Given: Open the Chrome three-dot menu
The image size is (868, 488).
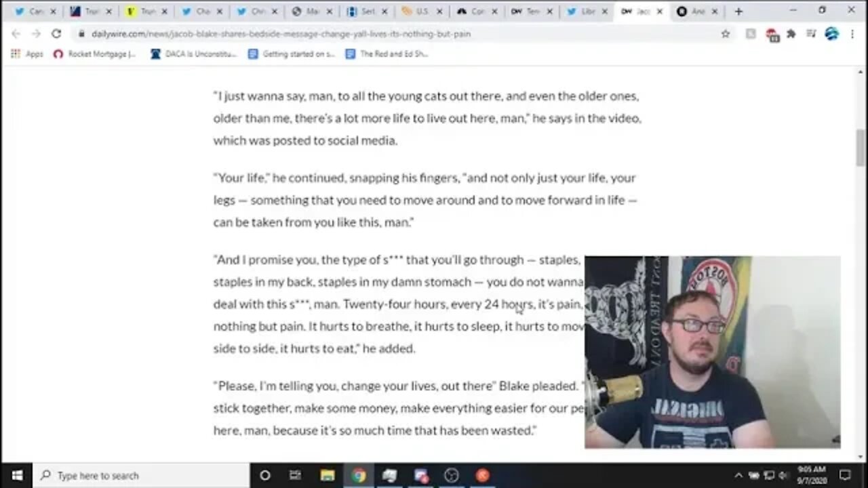Looking at the screenshot, I should click(x=852, y=34).
